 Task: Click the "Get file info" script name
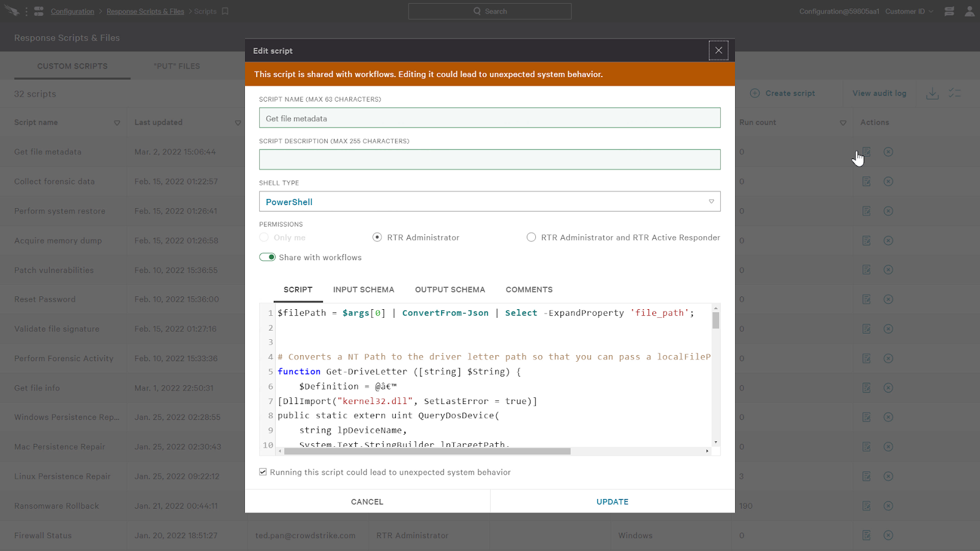coord(37,388)
